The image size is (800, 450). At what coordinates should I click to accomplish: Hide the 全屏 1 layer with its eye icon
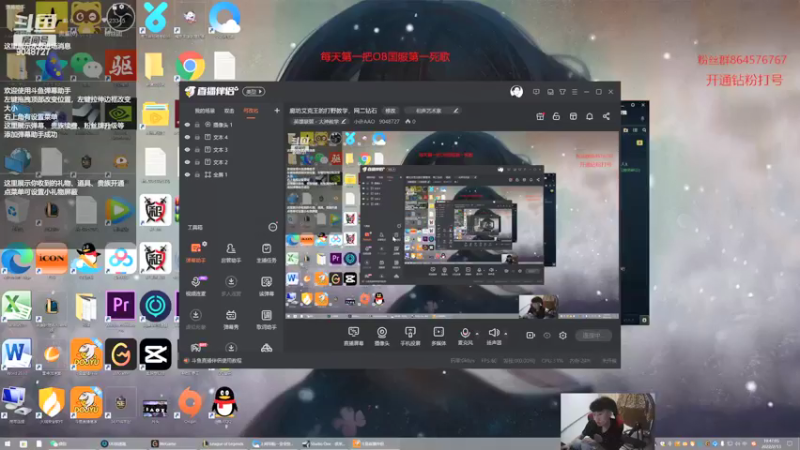(x=187, y=174)
